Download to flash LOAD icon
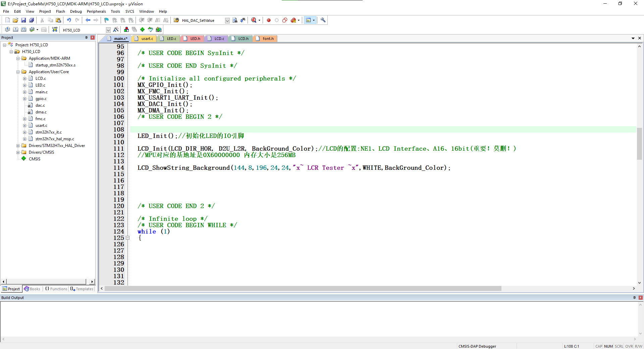Screen dimensions: 644x349 coord(55,30)
